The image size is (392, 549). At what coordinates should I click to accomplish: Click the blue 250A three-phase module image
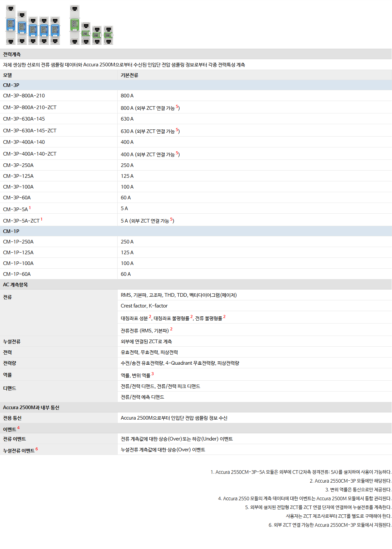tap(11, 25)
